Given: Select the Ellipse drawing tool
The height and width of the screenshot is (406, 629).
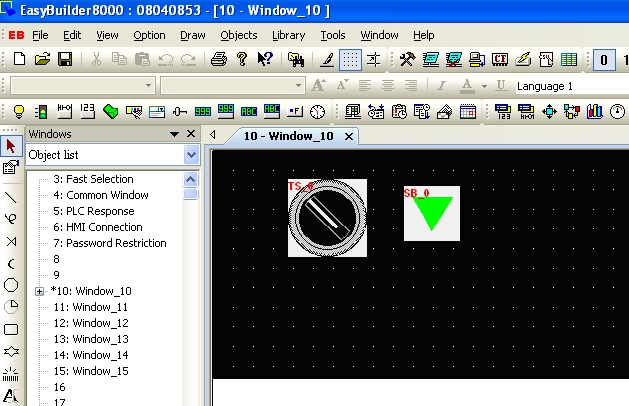Looking at the screenshot, I should pyautogui.click(x=11, y=285).
